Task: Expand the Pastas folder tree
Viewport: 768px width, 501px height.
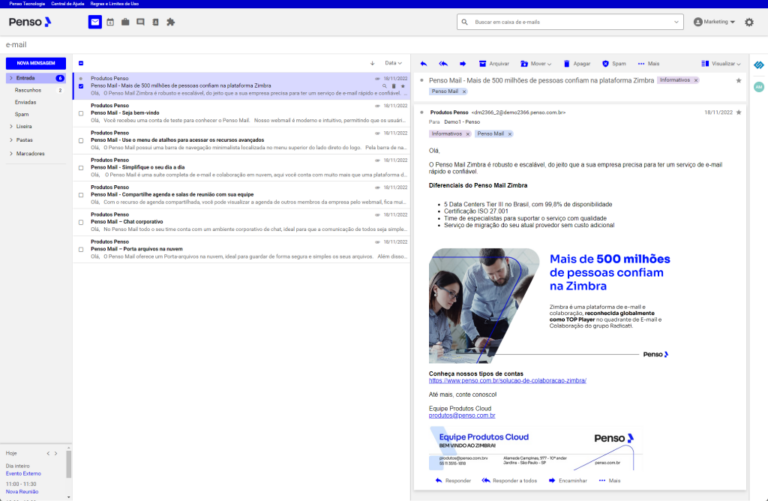Action: [9, 140]
